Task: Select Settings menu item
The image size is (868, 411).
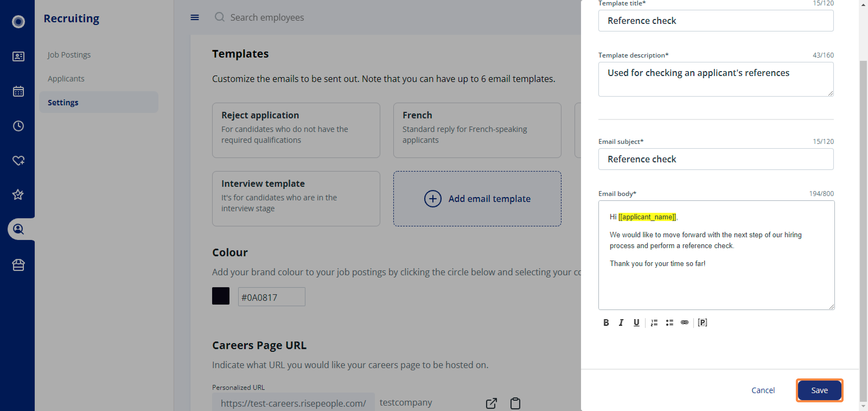Action: [x=99, y=102]
